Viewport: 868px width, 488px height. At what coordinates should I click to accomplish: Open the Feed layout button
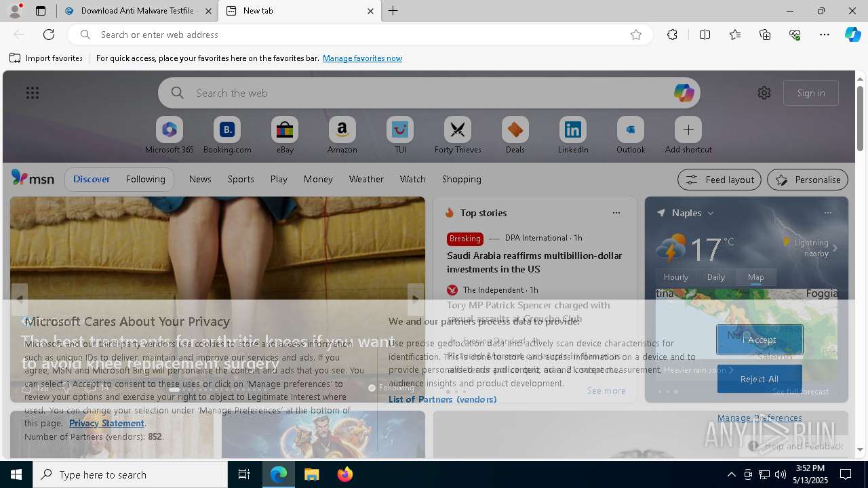[719, 180]
